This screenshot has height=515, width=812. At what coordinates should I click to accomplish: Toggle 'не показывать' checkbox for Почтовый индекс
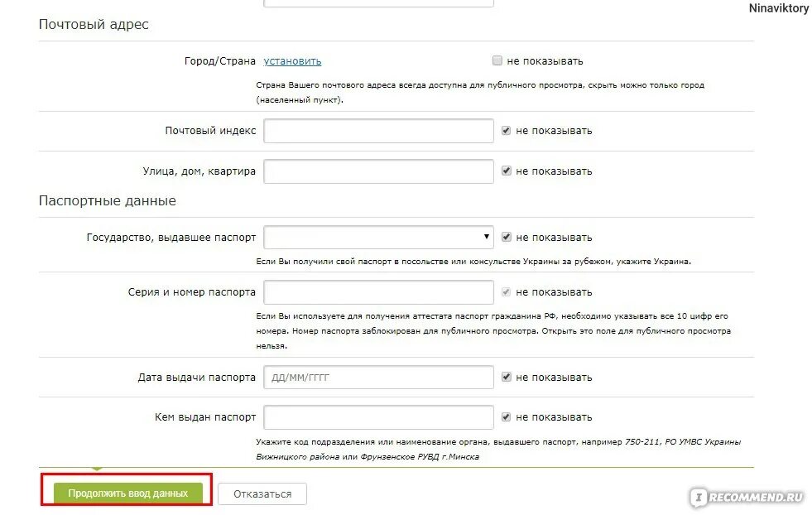click(506, 131)
